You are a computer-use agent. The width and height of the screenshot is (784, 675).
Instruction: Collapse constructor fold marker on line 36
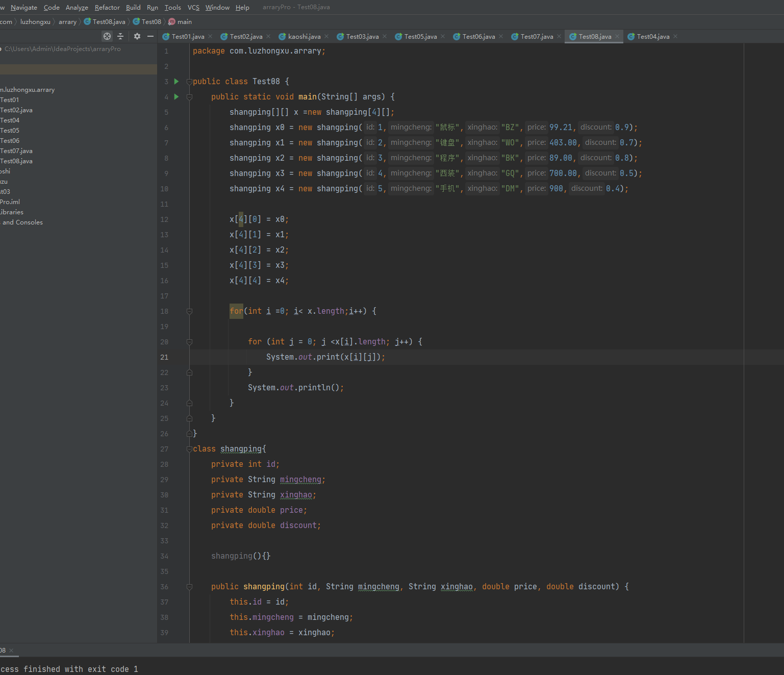click(x=189, y=587)
